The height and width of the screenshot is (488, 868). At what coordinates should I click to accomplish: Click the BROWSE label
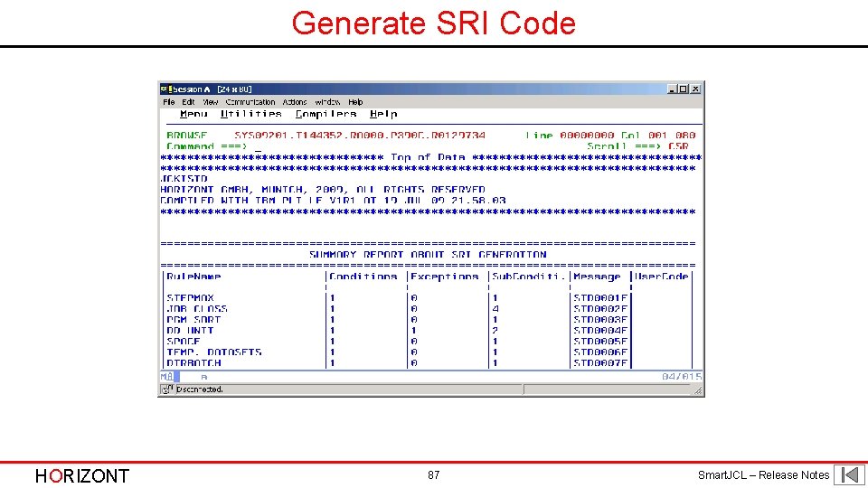tap(186, 136)
